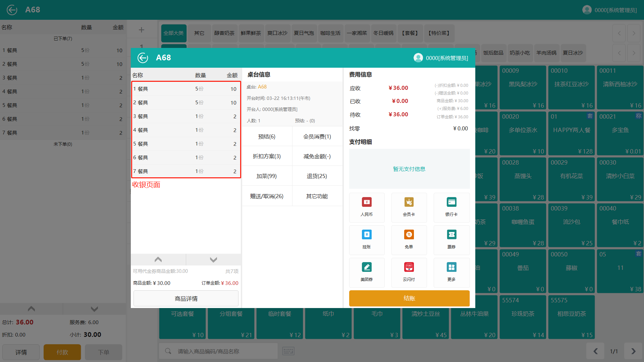Screen dimensions: 644x362
Task: Go to next product page arrow at bottom
Action: tap(633, 351)
